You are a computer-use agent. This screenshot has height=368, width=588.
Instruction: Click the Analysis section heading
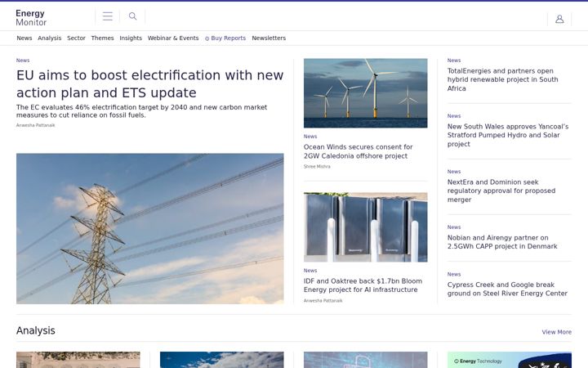pos(36,330)
